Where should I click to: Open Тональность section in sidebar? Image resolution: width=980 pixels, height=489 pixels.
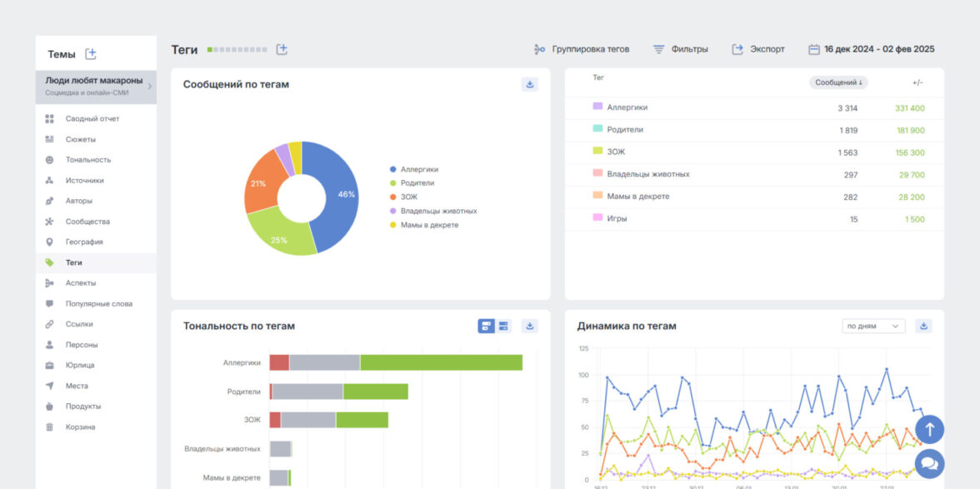[87, 159]
